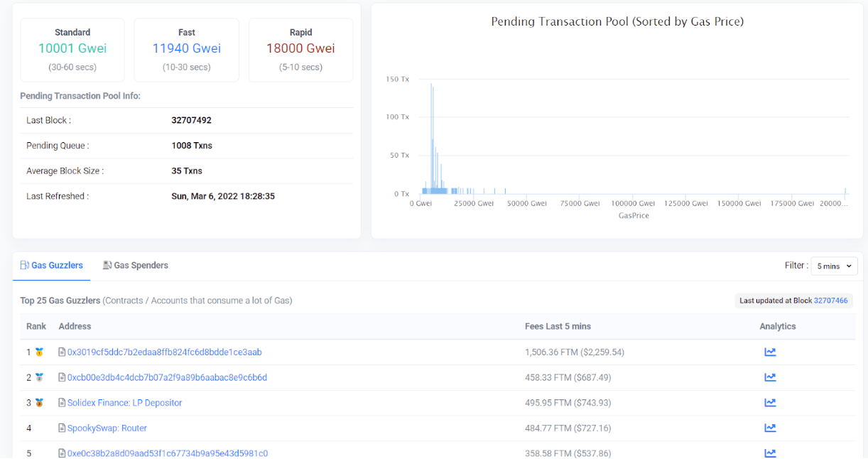Select the Fast 11940 Gwei gas card
The height and width of the screenshot is (459, 868).
pyautogui.click(x=187, y=50)
